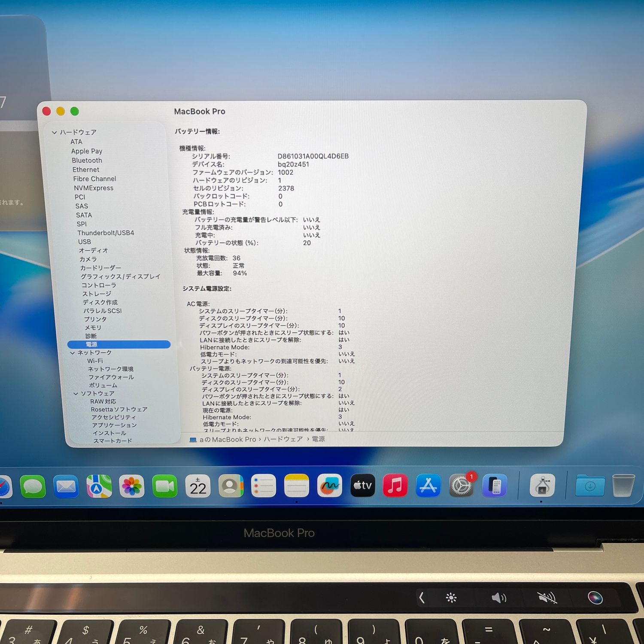Viewport: 644px width, 644px height.
Task: Collapse the ハードウェア section
Action: click(55, 132)
